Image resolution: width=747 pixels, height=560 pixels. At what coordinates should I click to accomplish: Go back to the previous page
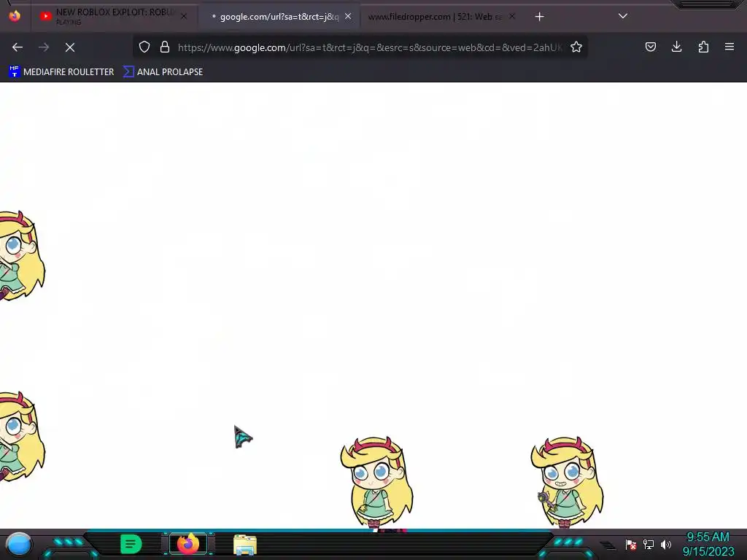coord(18,47)
